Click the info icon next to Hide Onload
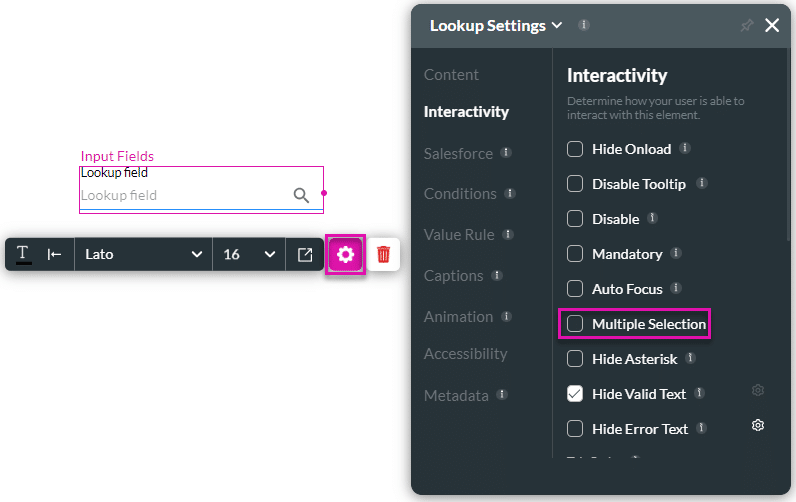The width and height of the screenshot is (796, 502). click(x=685, y=148)
